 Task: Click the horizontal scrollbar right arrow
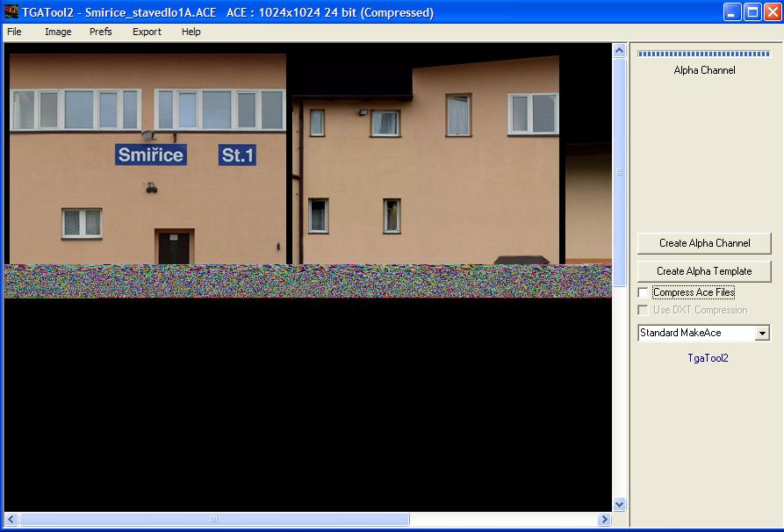[x=604, y=520]
